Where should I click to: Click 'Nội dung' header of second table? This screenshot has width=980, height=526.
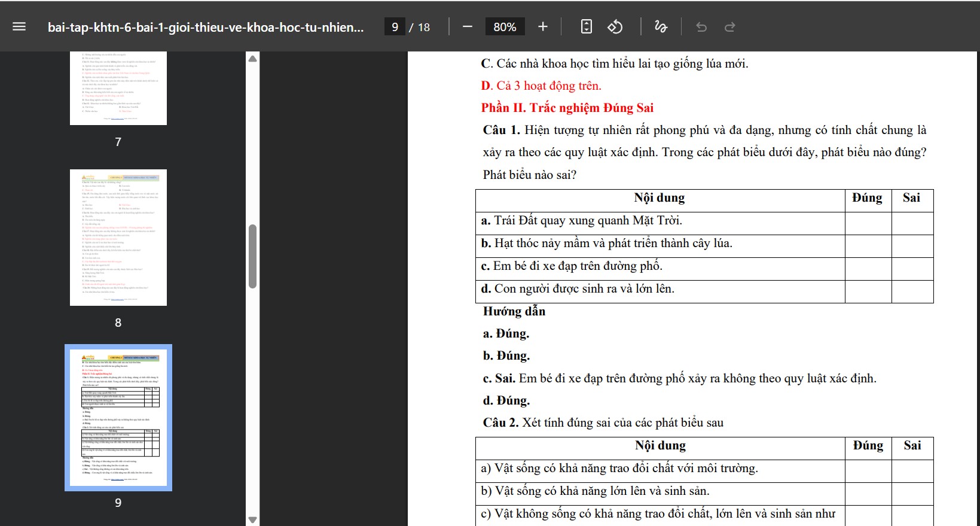tap(660, 446)
